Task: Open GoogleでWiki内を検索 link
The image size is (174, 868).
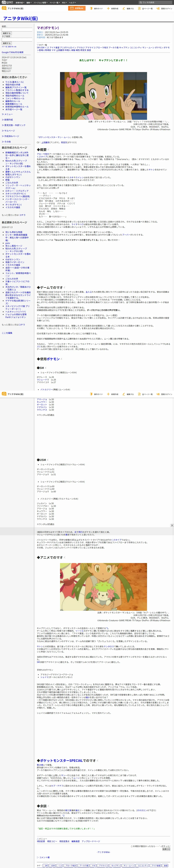Action: [x=12, y=52]
